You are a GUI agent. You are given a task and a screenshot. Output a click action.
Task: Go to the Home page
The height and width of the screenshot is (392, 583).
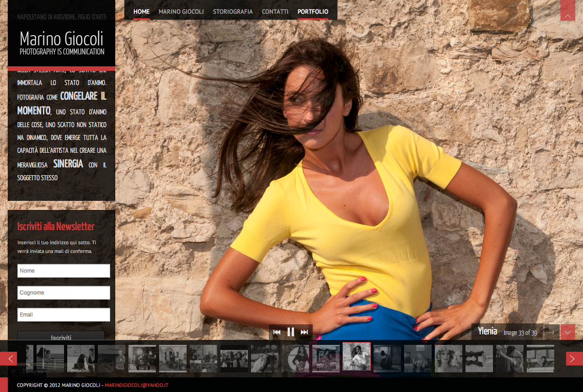[x=141, y=12]
